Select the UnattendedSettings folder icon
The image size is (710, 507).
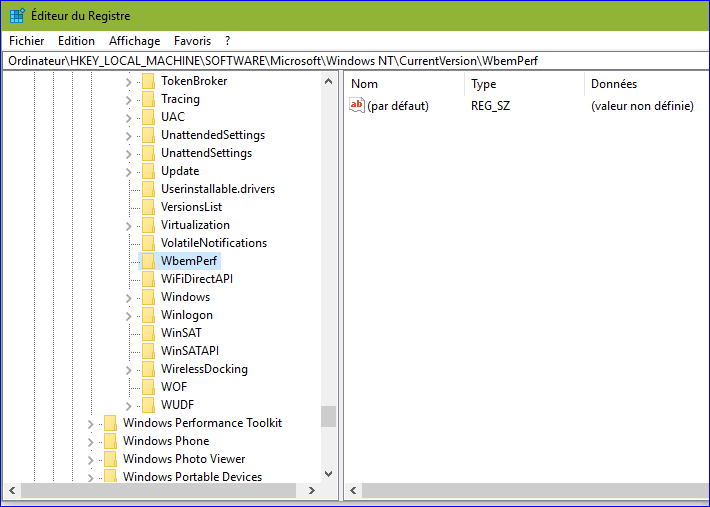[148, 135]
